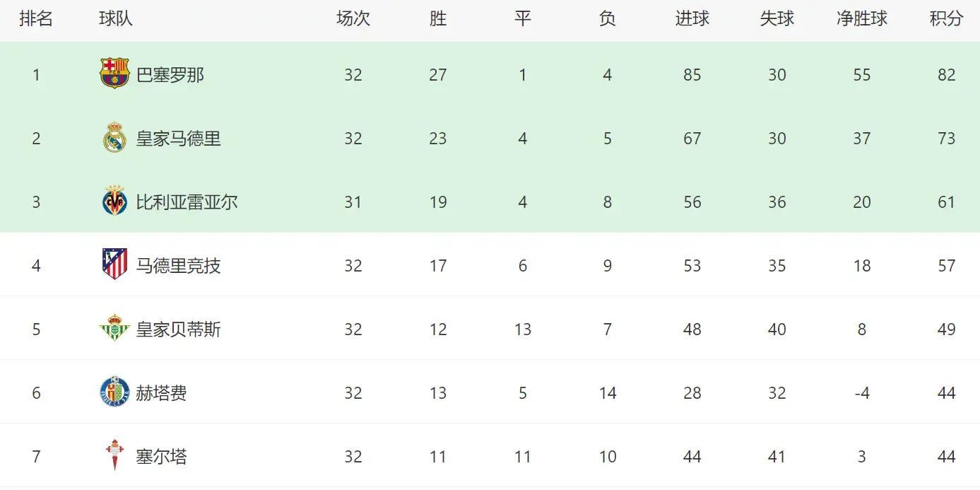Select the 马德里竞技 team name
This screenshot has width=980, height=490.
click(178, 266)
